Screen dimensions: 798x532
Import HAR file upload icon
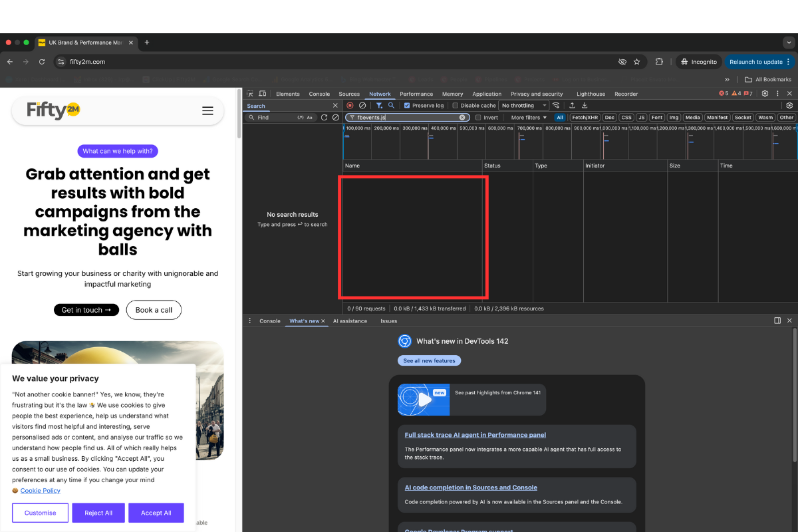(572, 105)
